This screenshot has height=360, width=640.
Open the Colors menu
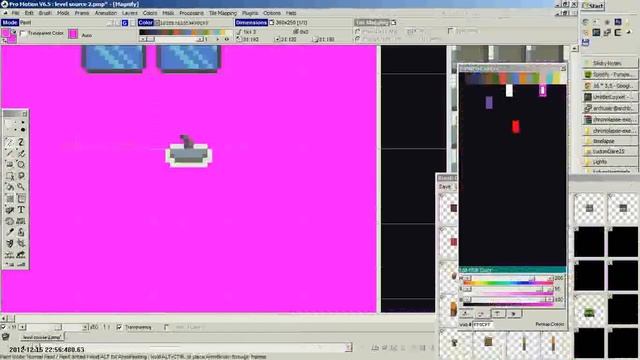point(150,13)
